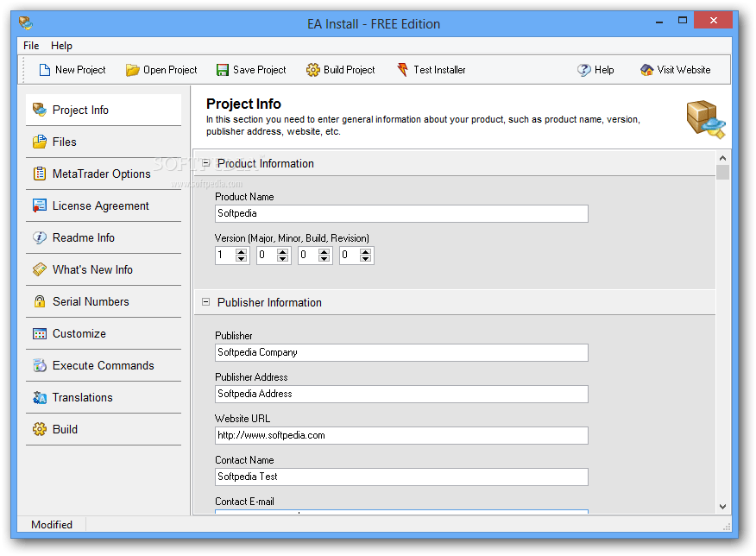
Task: Click the Save Project toolbar label
Action: point(260,70)
